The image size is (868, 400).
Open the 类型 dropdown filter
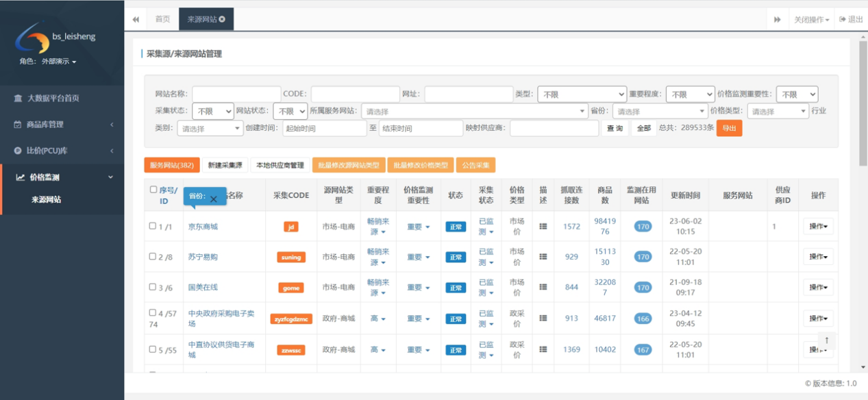tap(582, 95)
